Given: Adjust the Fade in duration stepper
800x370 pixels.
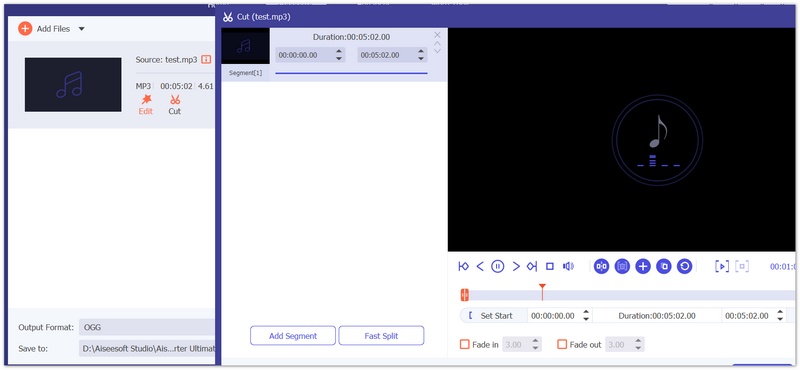Looking at the screenshot, I should pos(535,344).
